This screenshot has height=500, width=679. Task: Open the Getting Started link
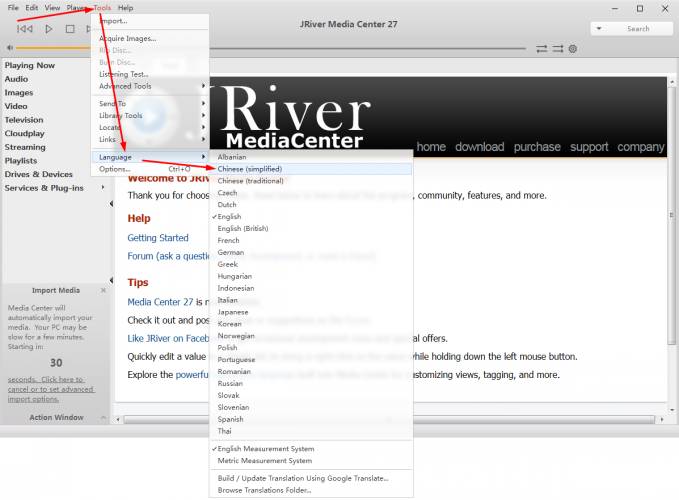click(158, 238)
